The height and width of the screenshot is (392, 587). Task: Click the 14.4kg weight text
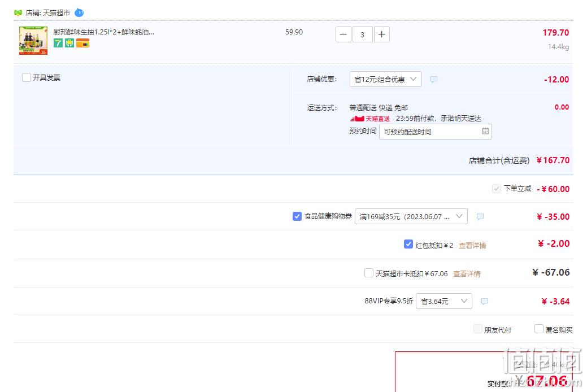(558, 47)
